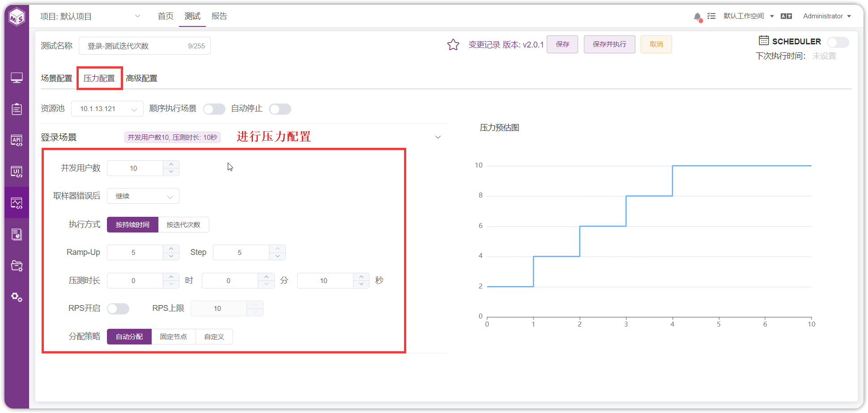The height and width of the screenshot is (413, 868).
Task: Select 按持续时间 execution mode
Action: point(132,225)
